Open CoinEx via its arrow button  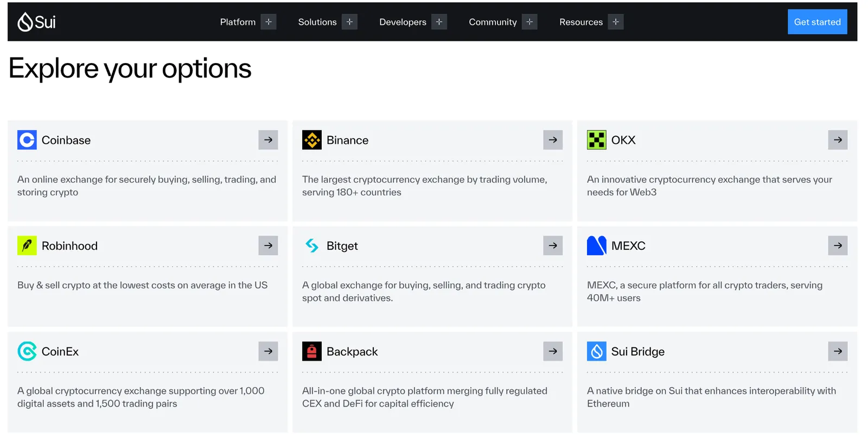[x=268, y=352]
